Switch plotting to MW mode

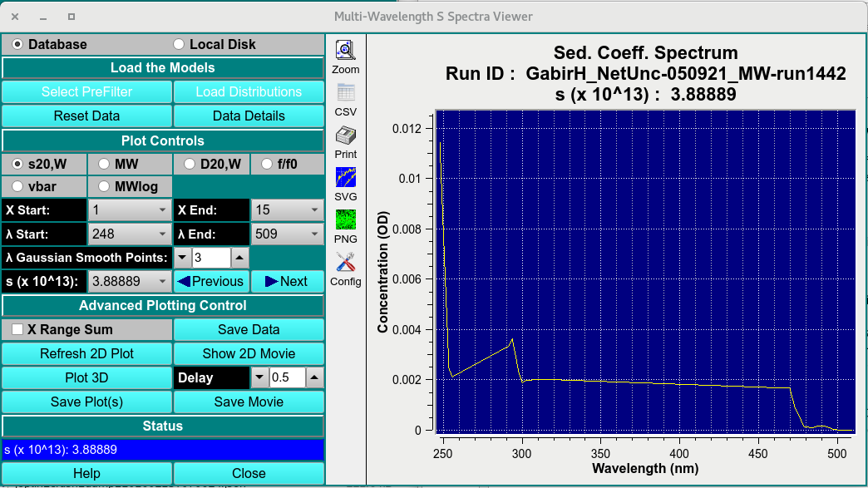[105, 164]
